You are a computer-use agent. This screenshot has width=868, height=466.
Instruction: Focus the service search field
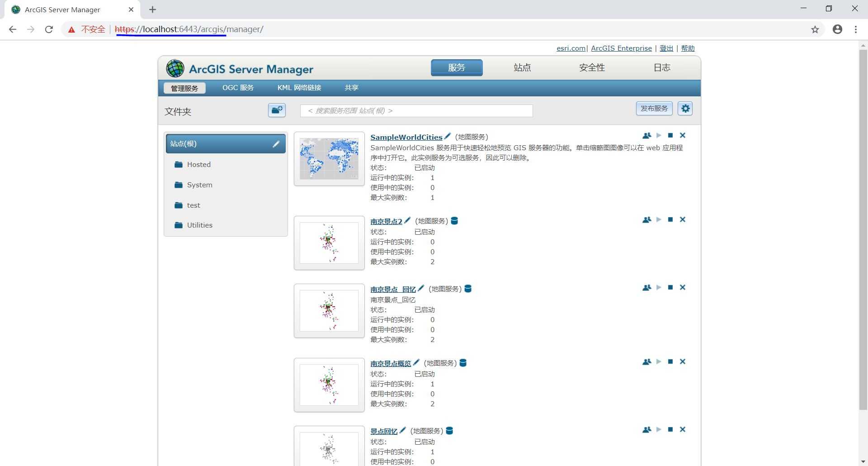(416, 111)
